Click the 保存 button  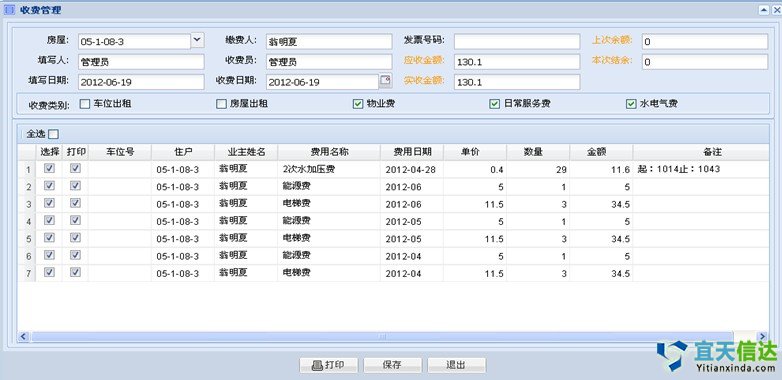pyautogui.click(x=392, y=365)
